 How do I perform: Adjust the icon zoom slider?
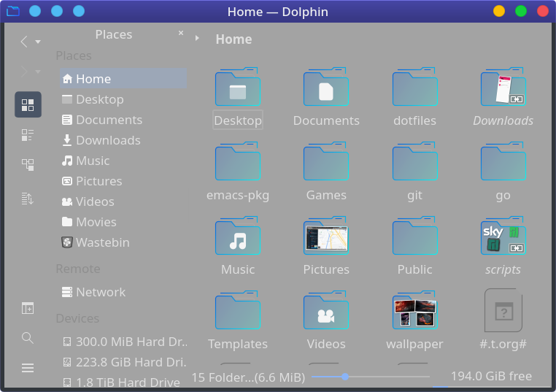tap(345, 377)
